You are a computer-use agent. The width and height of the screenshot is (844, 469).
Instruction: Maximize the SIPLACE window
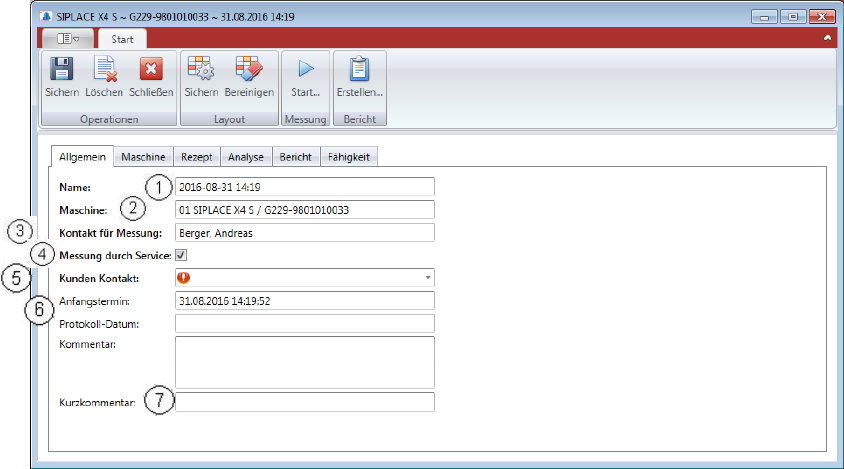click(x=793, y=17)
